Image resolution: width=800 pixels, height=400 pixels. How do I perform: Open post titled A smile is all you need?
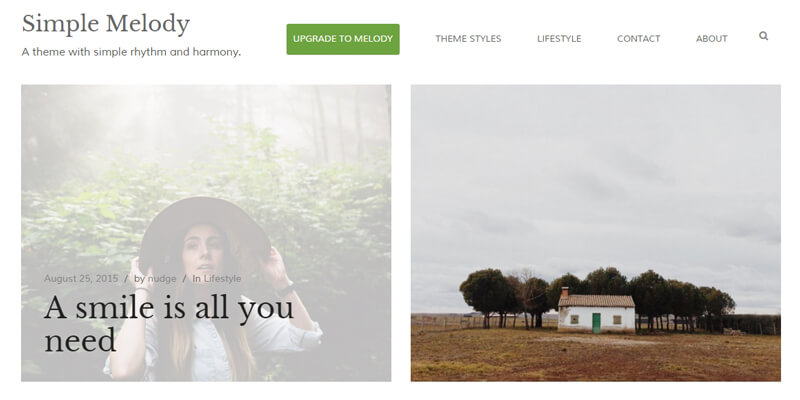tap(168, 324)
